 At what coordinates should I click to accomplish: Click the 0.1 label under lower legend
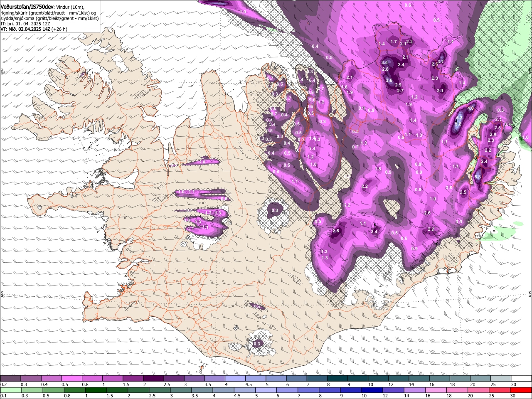[3, 396]
